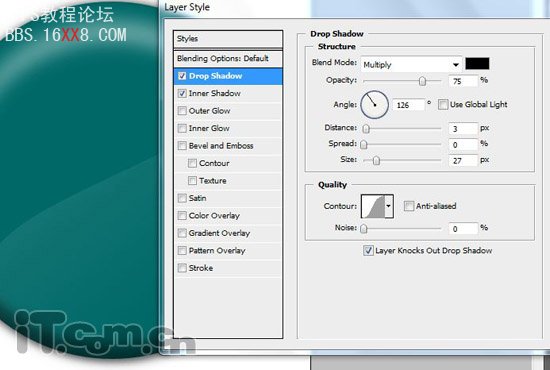Click the Angle value input field
Image resolution: width=550 pixels, height=370 pixels.
[408, 105]
